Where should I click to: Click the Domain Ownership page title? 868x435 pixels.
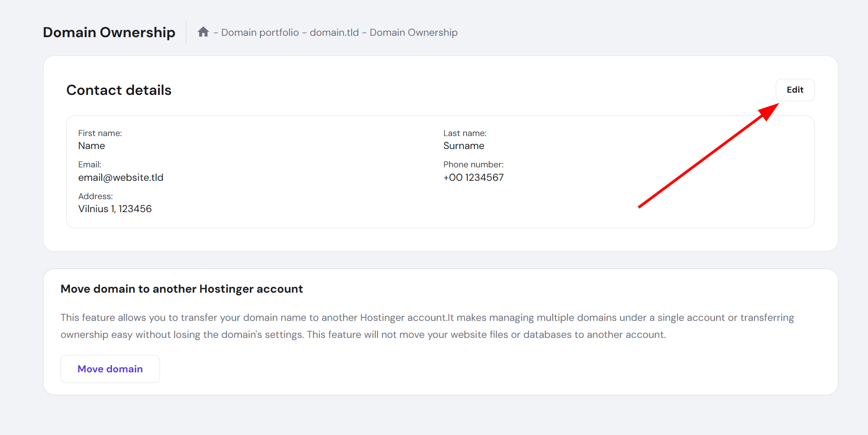[109, 32]
